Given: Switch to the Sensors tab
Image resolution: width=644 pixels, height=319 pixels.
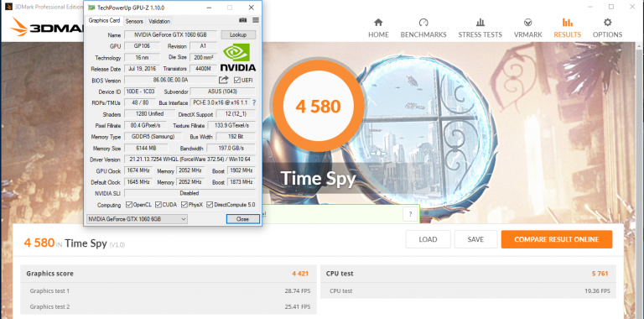Looking at the screenshot, I should 134,21.
